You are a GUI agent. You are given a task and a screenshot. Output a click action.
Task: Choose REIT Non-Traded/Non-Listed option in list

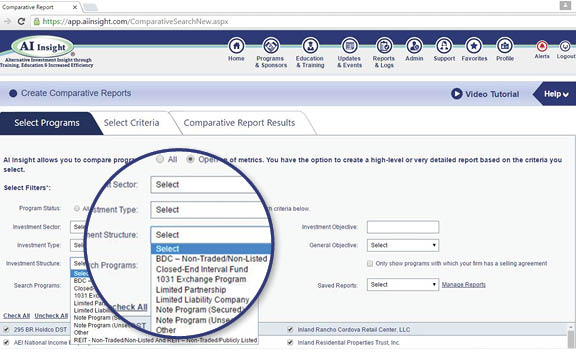165,340
